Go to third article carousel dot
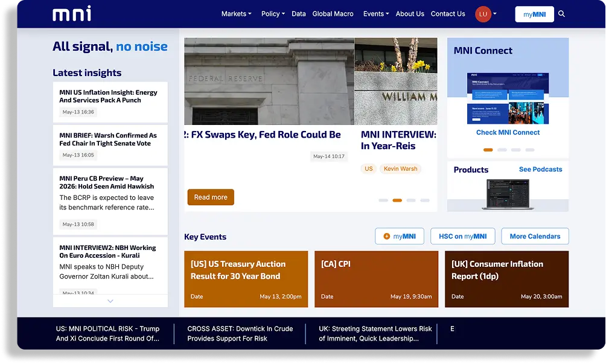 point(411,200)
